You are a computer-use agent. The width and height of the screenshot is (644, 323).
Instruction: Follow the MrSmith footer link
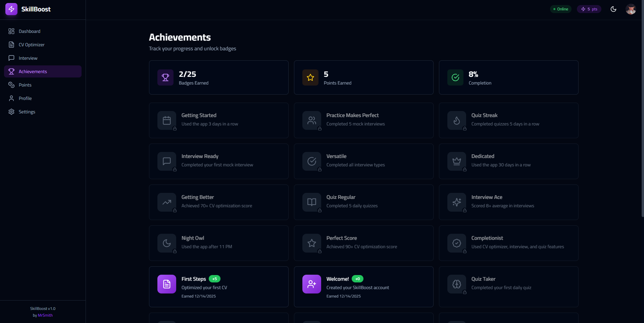point(45,315)
